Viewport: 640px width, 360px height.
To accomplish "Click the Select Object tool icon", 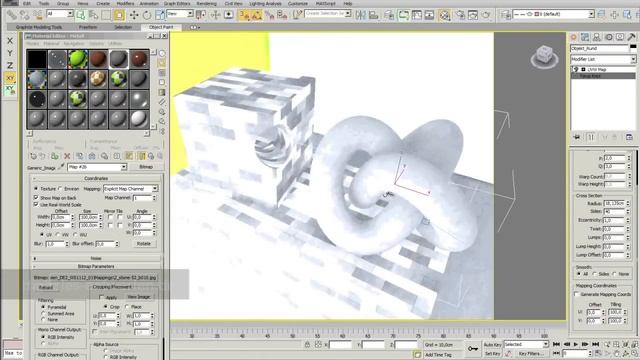I will click(80, 16).
